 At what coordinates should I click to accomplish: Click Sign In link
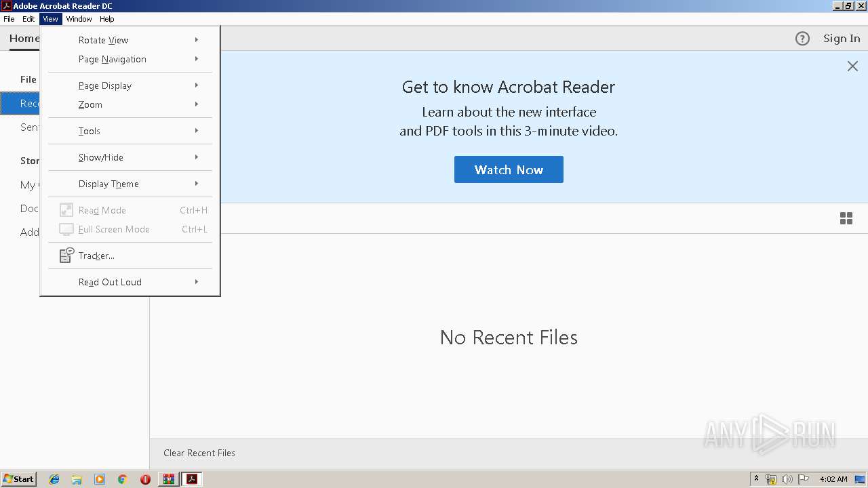(x=842, y=39)
